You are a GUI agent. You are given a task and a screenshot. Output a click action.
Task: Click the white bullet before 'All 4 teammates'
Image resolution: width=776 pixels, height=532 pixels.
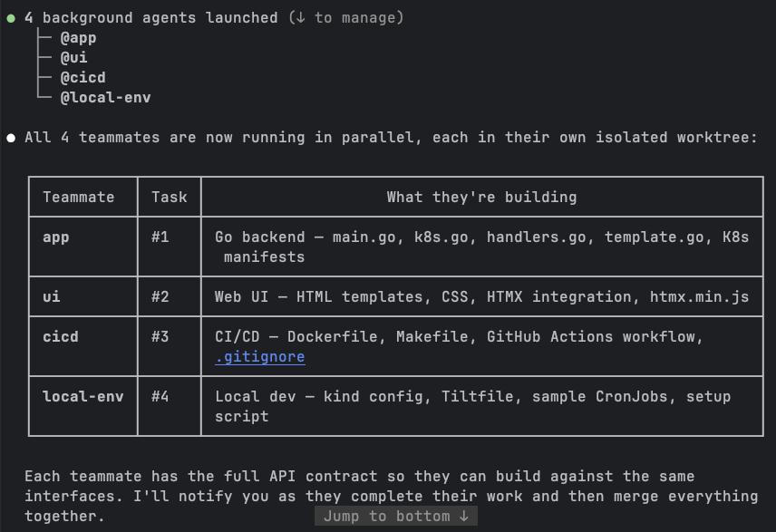point(11,138)
